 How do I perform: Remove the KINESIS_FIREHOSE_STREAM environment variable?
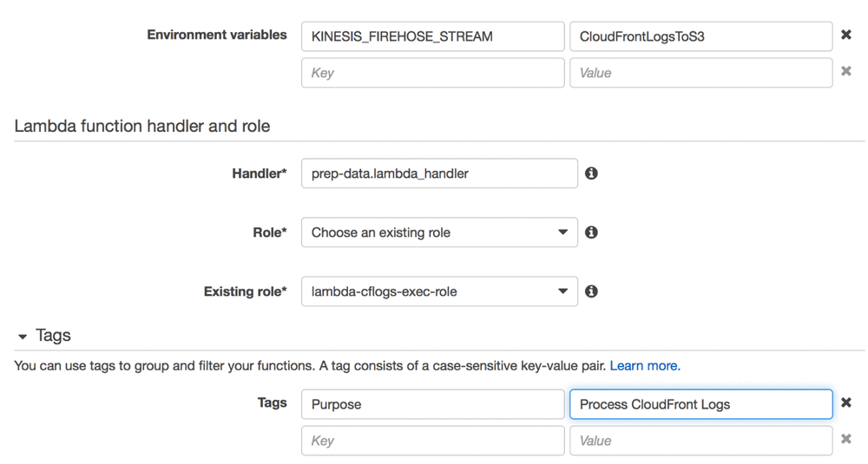846,36
